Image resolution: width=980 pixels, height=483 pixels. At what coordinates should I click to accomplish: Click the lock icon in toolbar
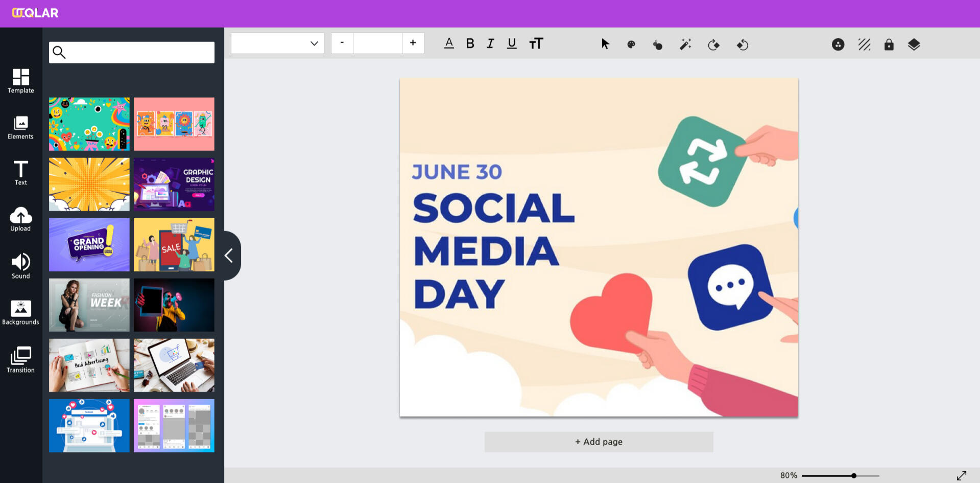[x=889, y=44]
